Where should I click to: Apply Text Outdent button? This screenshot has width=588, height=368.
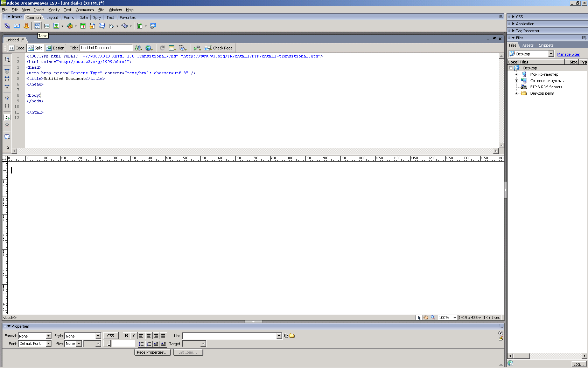click(x=156, y=344)
